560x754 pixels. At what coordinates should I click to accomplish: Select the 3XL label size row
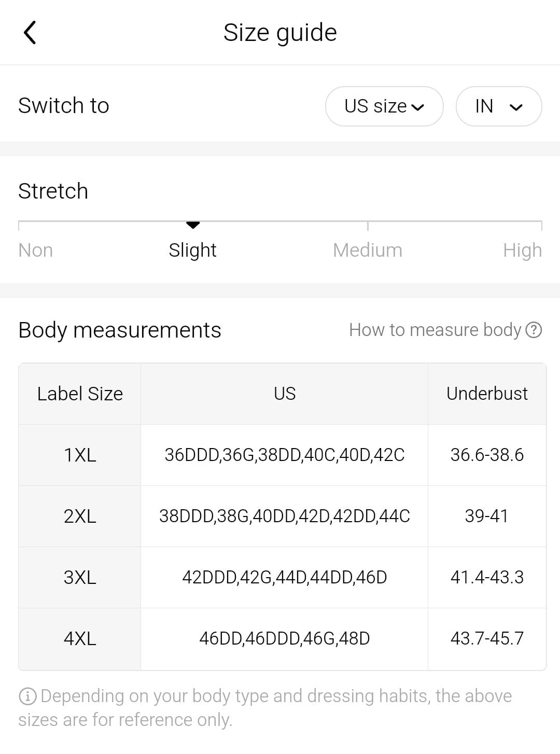pyautogui.click(x=80, y=577)
